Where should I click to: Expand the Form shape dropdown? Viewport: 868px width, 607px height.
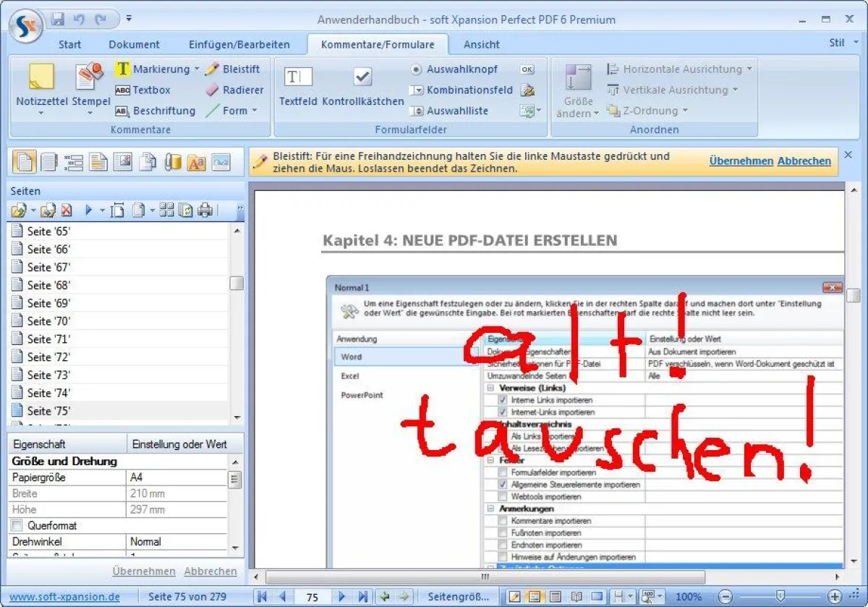[x=255, y=111]
